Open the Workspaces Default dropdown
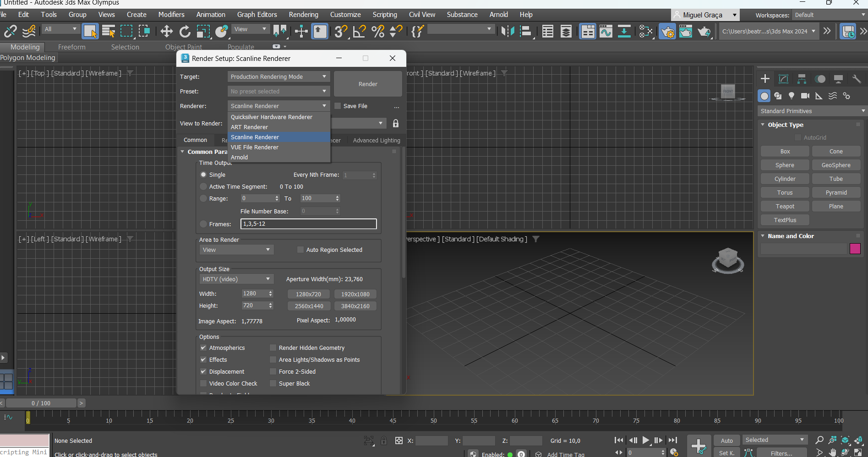The height and width of the screenshot is (457, 868). [x=830, y=15]
